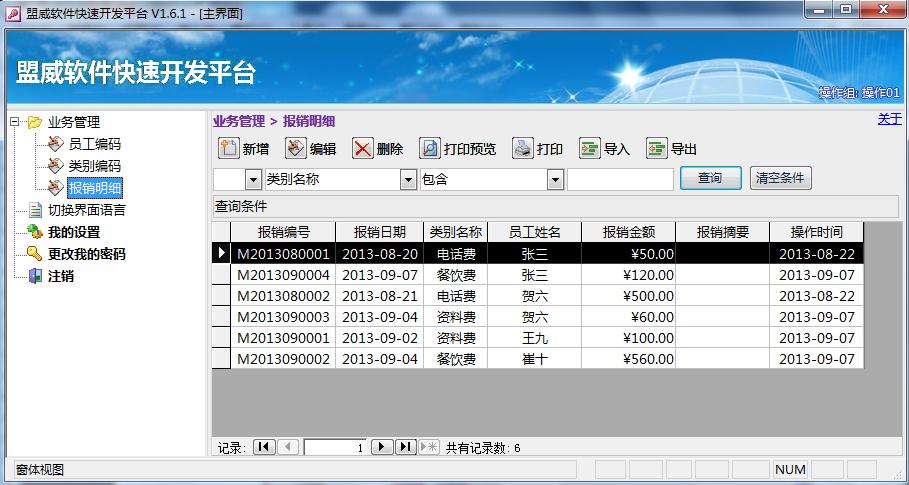Select 报销明细 in the tree
The width and height of the screenshot is (909, 485).
pyautogui.click(x=94, y=188)
